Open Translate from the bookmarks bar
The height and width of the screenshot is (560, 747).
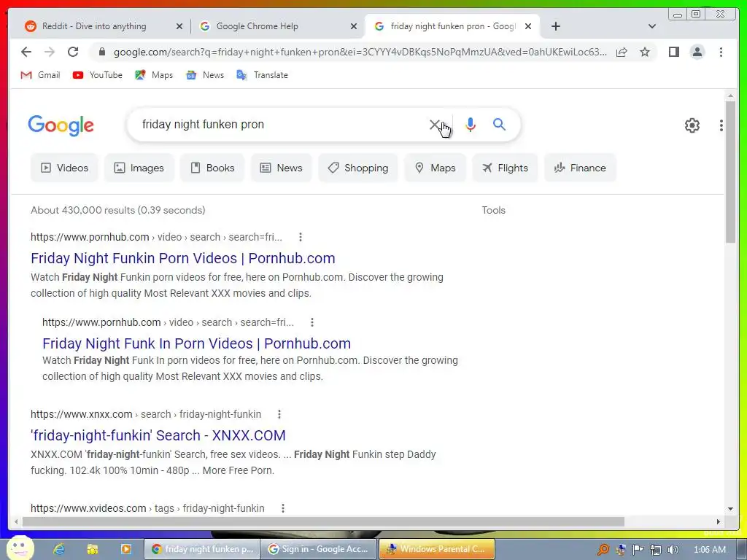click(263, 75)
